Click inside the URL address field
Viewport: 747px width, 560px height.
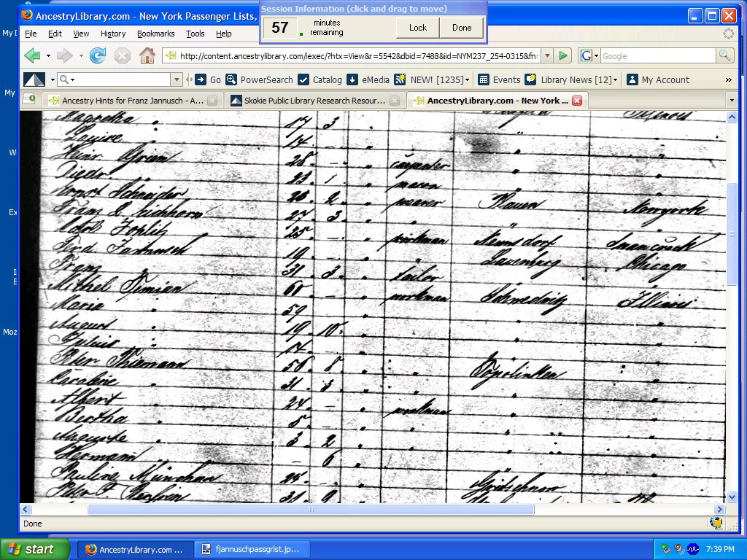click(x=357, y=56)
